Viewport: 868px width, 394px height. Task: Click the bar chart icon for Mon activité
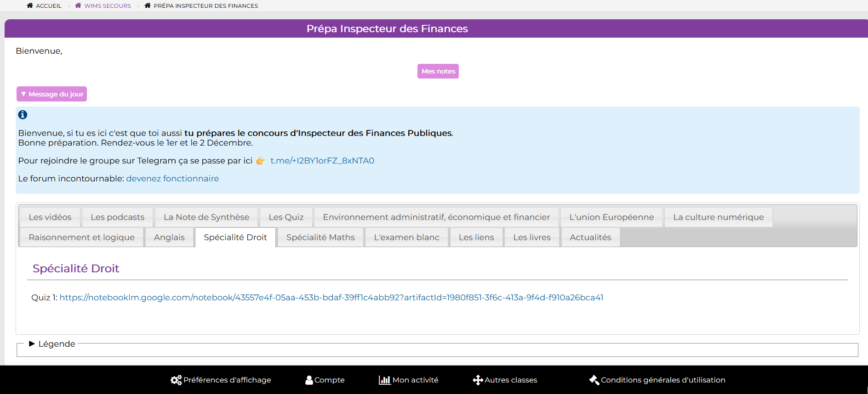(384, 380)
